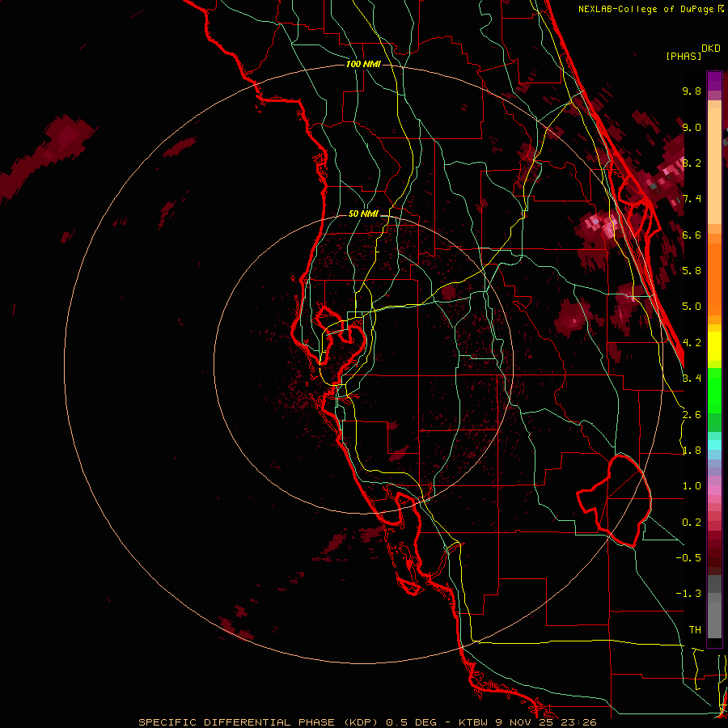Pick the yellow segment of the colorbar
This screenshot has height=728, width=728.
(714, 346)
